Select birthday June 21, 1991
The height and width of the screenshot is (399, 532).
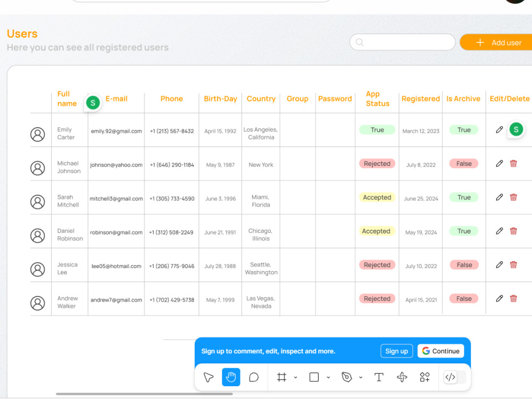[220, 232]
